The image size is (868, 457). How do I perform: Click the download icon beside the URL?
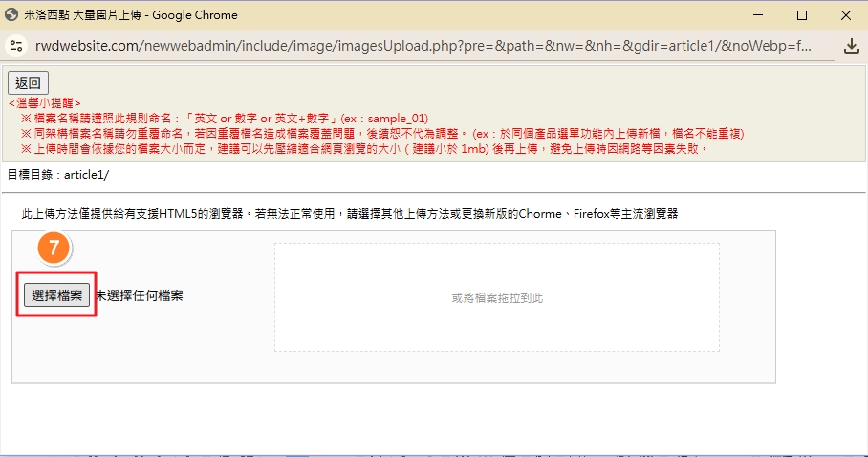852,46
